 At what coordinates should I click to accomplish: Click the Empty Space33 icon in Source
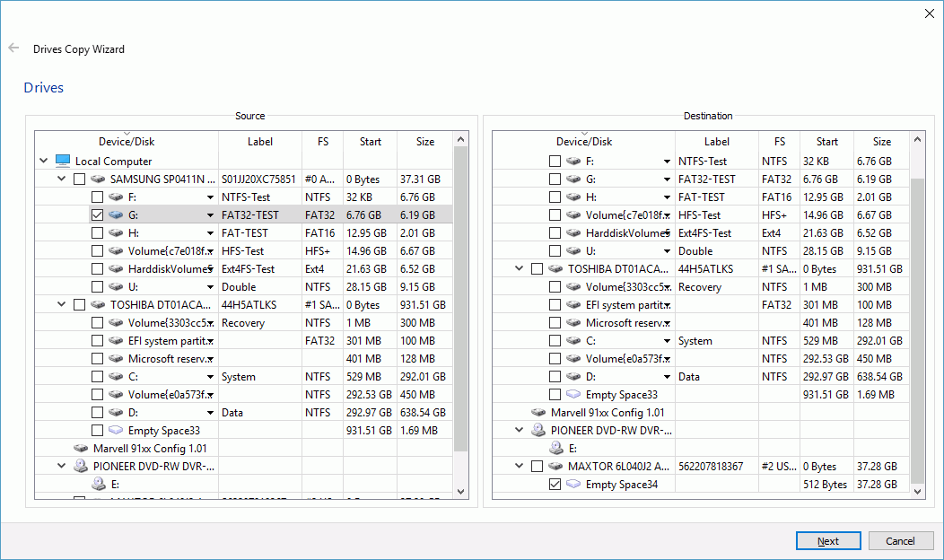(116, 431)
